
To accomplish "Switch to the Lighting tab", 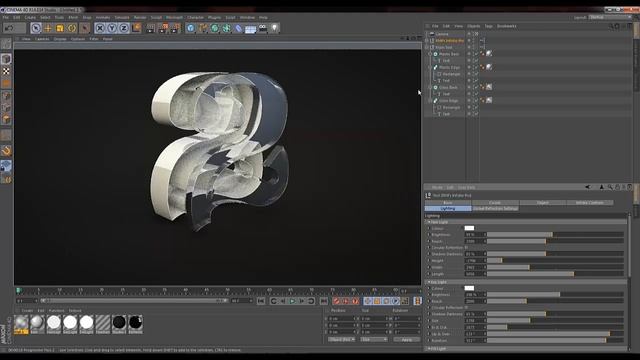I will click(448, 209).
